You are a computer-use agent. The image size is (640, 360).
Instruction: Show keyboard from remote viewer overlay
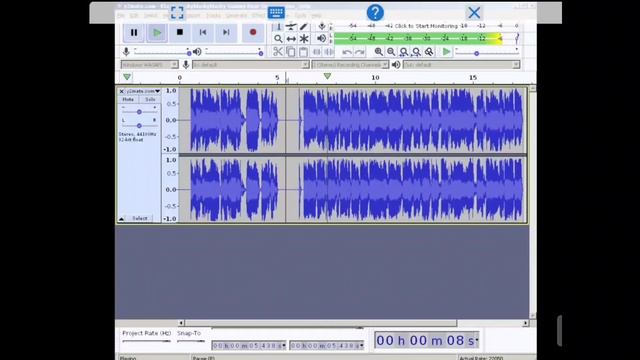click(x=276, y=12)
